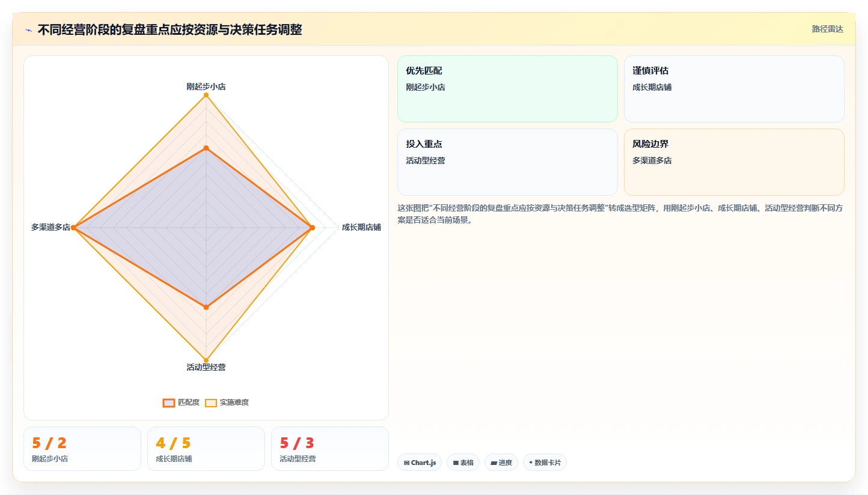Select the 投入重点 card
Screen dimensions: 868x495
click(x=507, y=162)
